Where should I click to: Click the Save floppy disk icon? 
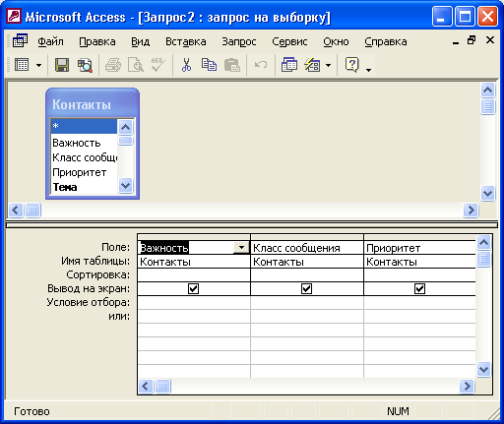pos(62,65)
